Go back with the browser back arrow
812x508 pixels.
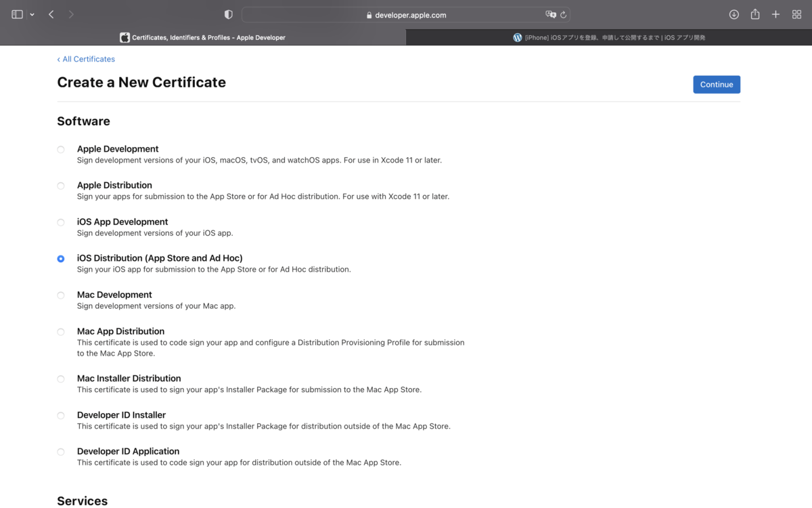51,14
